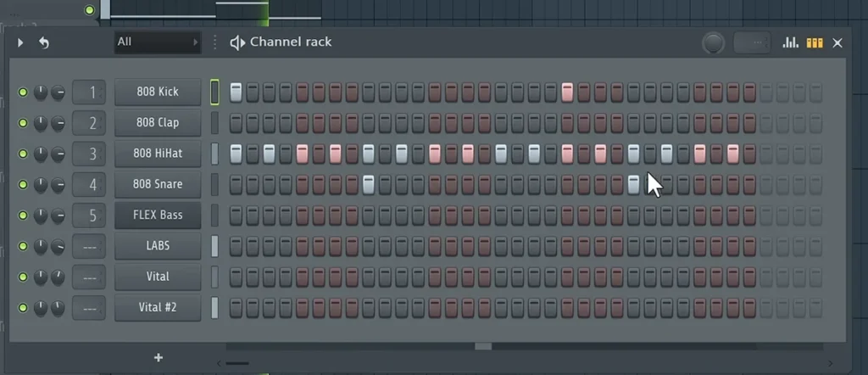Open the Channel rack options arrow menu
The image size is (868, 375).
[x=20, y=42]
